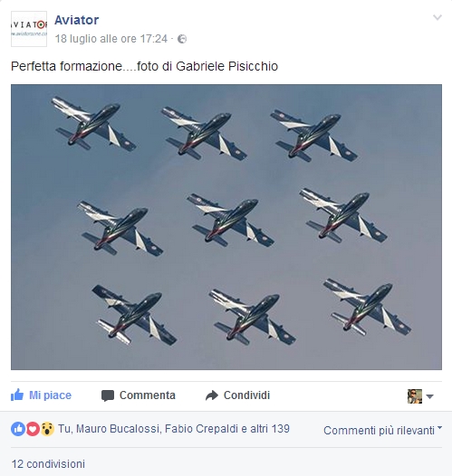This screenshot has width=452, height=476.
Task: Click the Wow reaction emoji icon
Action: 47,429
